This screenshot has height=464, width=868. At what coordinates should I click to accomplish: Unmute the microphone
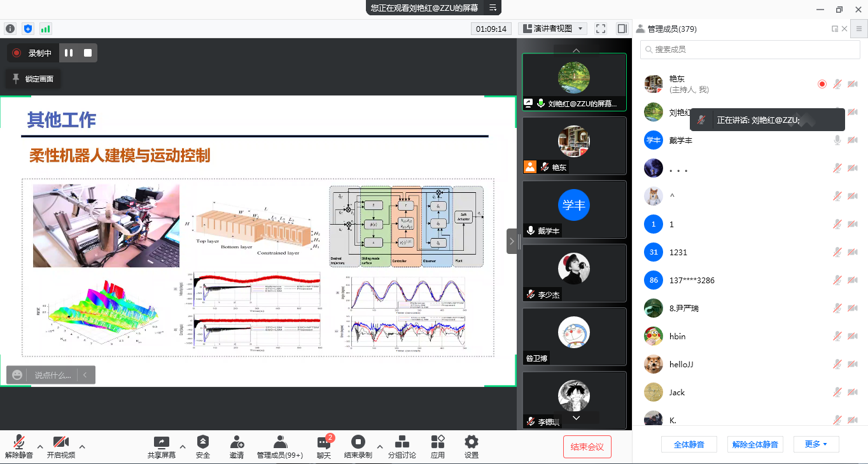(x=18, y=446)
